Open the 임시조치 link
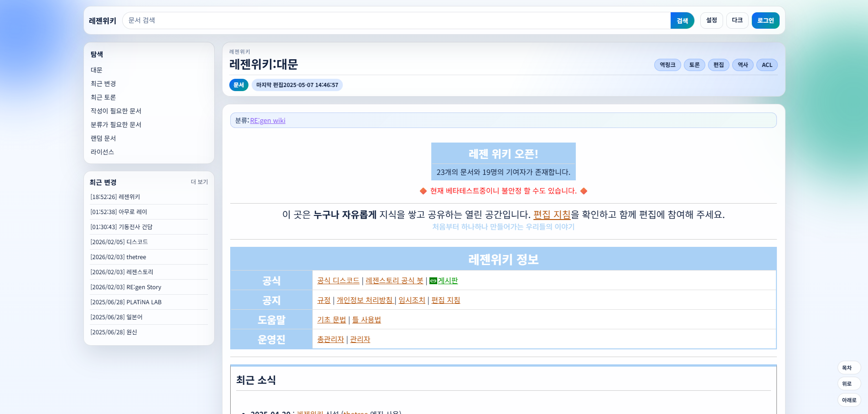Image resolution: width=868 pixels, height=414 pixels. tap(412, 301)
